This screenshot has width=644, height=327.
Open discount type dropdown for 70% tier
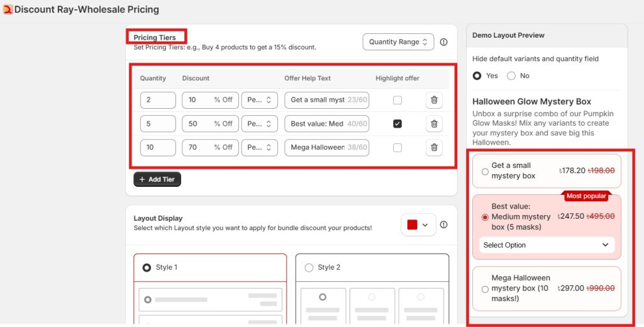(259, 147)
